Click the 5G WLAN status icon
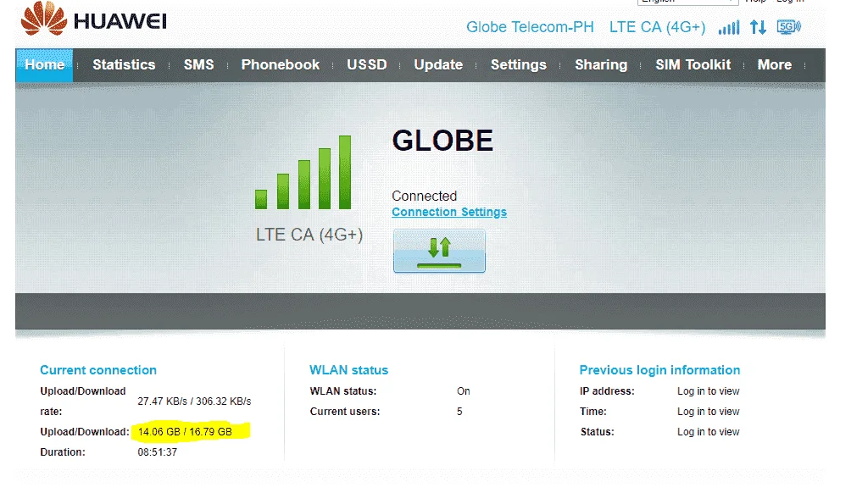The width and height of the screenshot is (868, 504). pyautogui.click(x=789, y=26)
